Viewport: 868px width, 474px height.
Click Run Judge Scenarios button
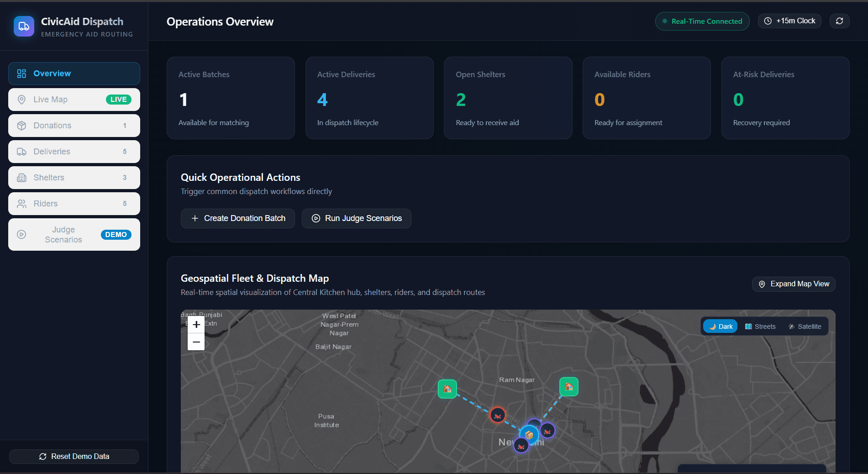point(357,218)
